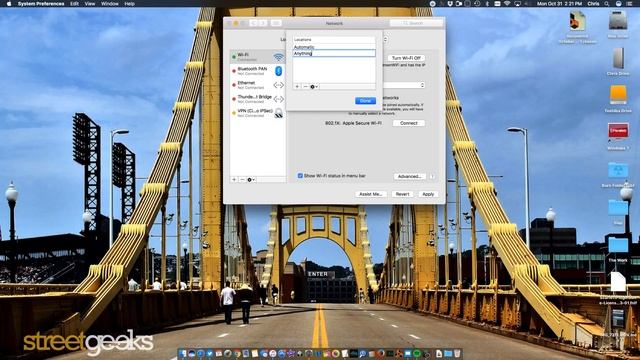Click the Bluetooth menu bar icon
Viewport: 640px width, 360px height.
487,4
